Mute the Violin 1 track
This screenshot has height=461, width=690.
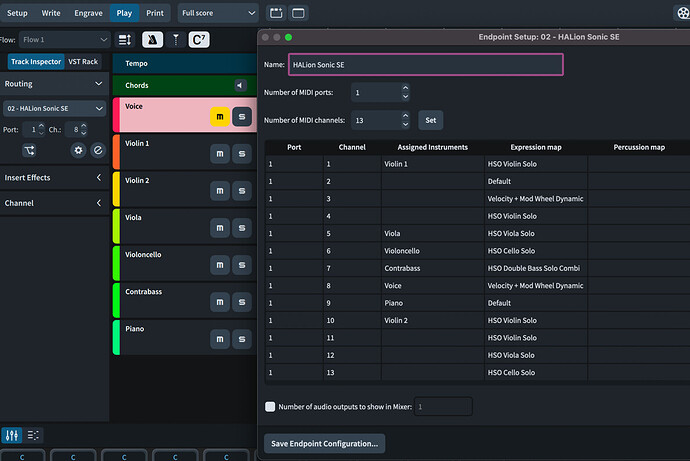tap(220, 154)
